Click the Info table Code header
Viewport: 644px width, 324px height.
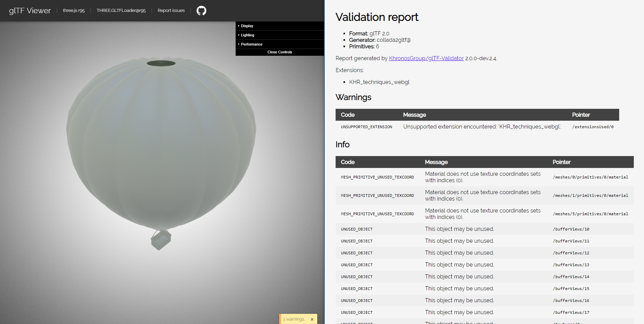[347, 162]
